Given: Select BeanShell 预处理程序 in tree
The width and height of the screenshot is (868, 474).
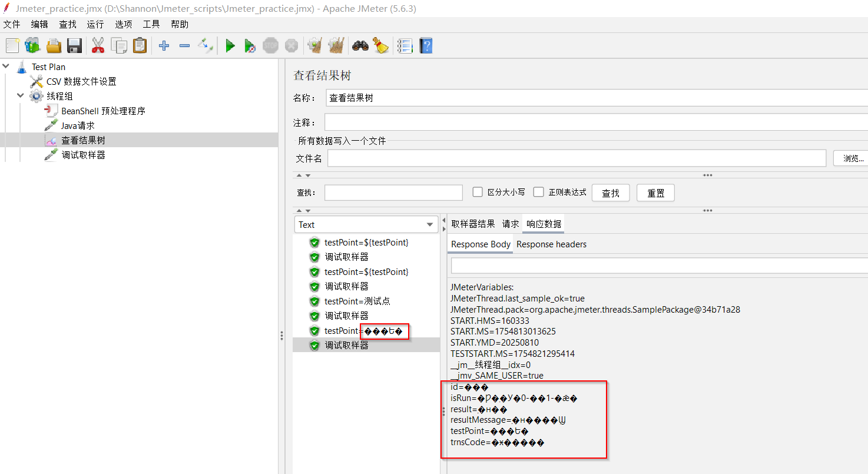Looking at the screenshot, I should [x=103, y=111].
